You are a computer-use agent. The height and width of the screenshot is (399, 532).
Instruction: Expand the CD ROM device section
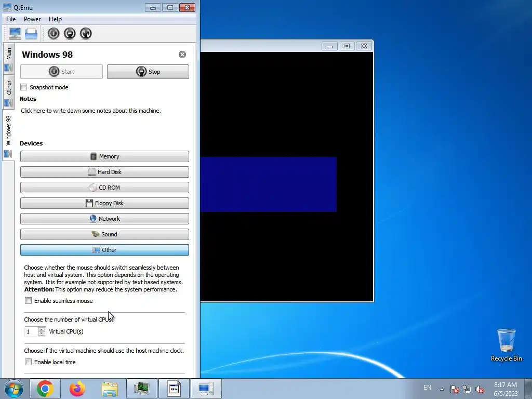104,188
